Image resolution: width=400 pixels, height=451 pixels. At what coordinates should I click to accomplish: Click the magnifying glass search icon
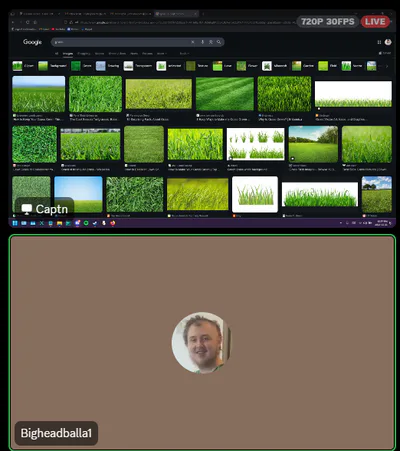click(219, 42)
